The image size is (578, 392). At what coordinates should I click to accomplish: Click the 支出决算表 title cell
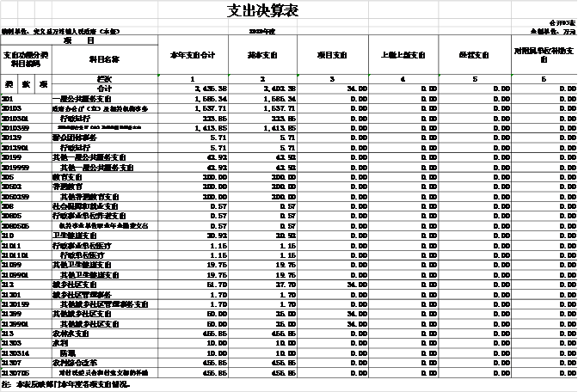tap(262, 10)
